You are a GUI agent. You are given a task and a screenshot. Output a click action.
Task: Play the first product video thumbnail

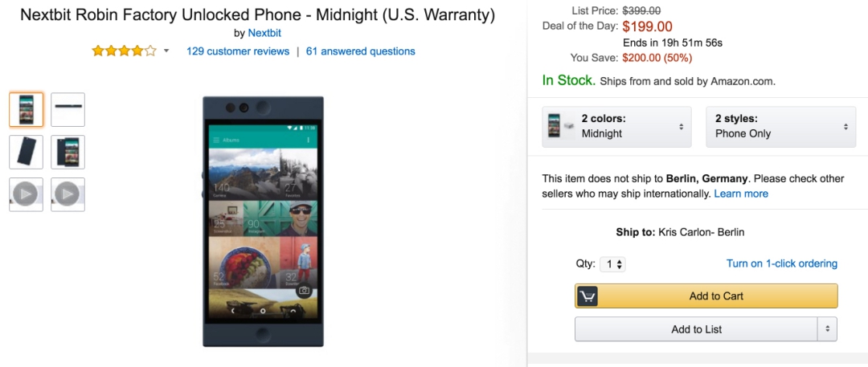tap(26, 194)
